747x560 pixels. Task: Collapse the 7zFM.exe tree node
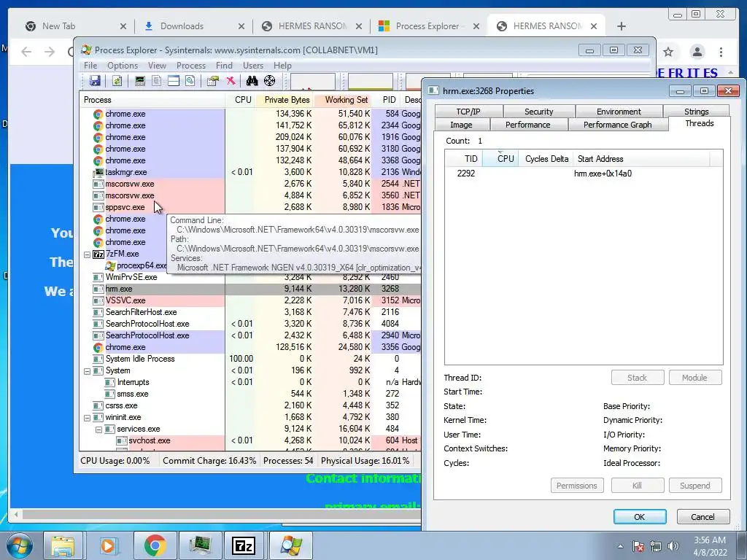[x=88, y=254]
